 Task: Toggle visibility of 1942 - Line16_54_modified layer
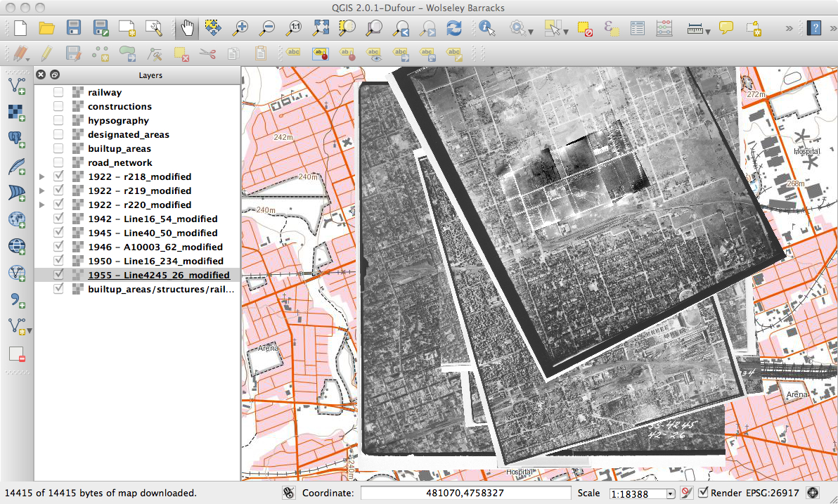[58, 219]
